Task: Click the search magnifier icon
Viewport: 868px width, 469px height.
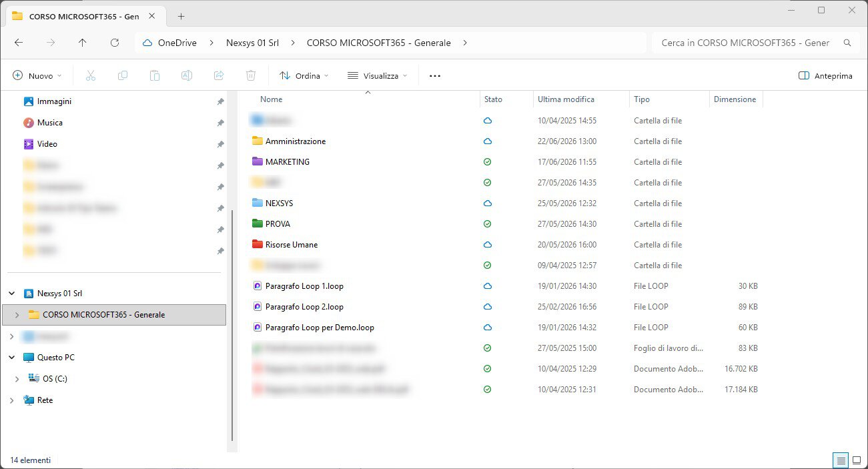Action: pyautogui.click(x=847, y=43)
